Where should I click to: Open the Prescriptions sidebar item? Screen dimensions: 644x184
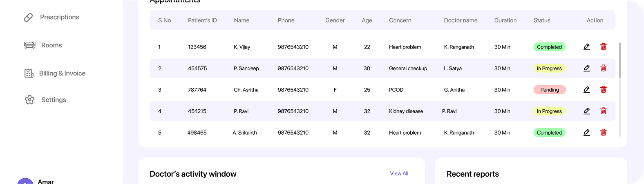point(51,17)
